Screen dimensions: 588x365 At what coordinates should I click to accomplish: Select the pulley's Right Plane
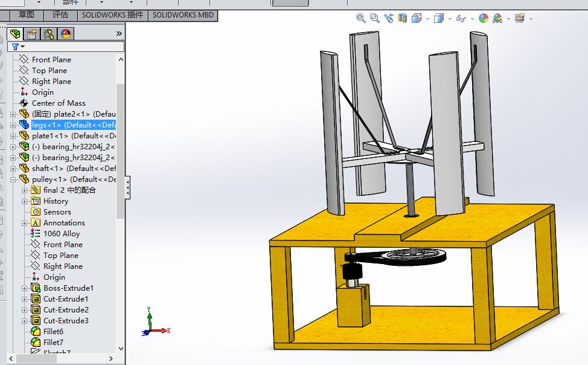(x=63, y=266)
